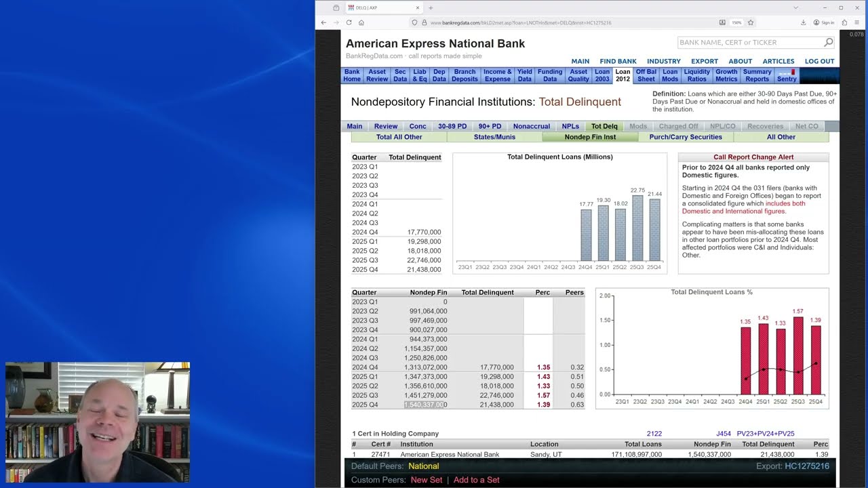Open the ARTICLES navigation link
The image size is (868, 488).
point(778,61)
